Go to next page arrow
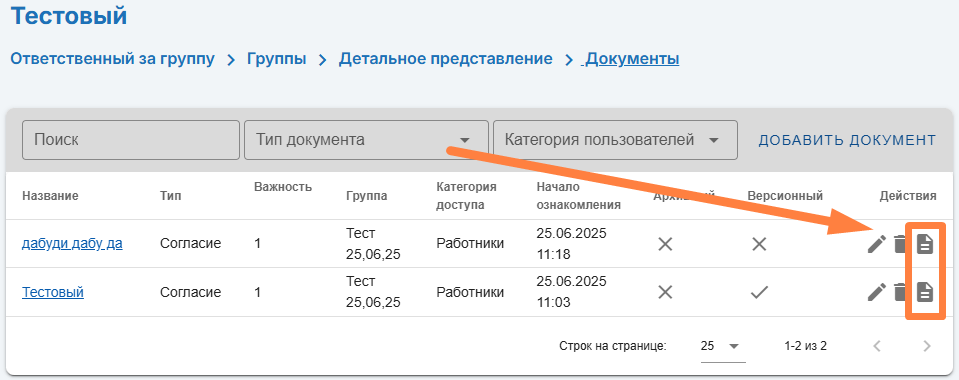 click(x=927, y=346)
